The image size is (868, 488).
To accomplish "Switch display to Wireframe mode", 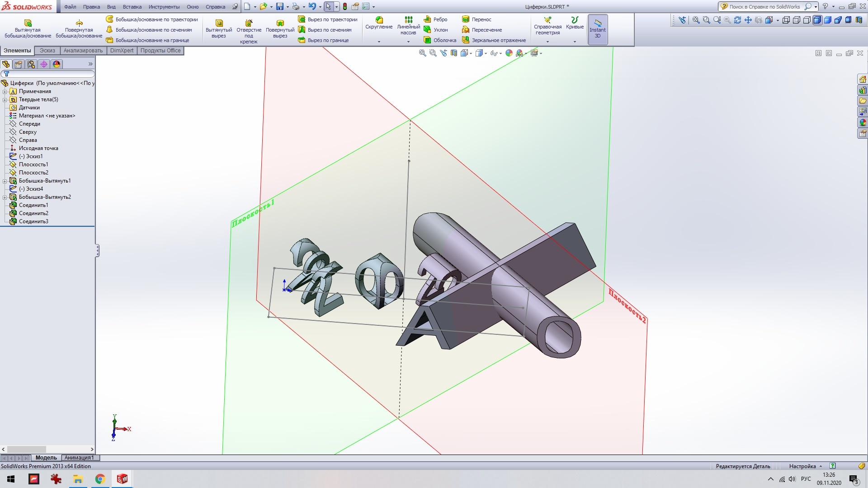I will coord(786,20).
